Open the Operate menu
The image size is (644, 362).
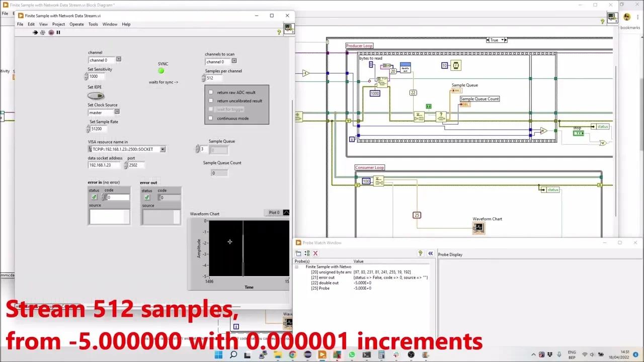(76, 24)
